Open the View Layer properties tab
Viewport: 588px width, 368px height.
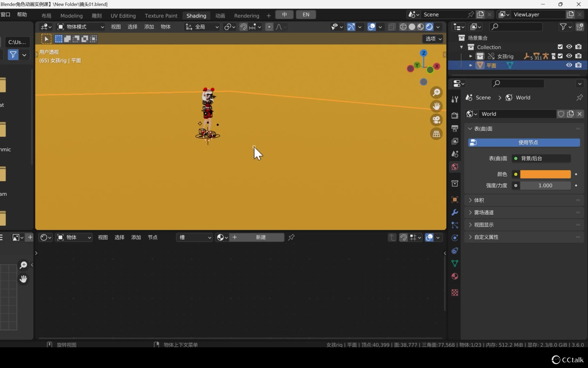click(455, 141)
